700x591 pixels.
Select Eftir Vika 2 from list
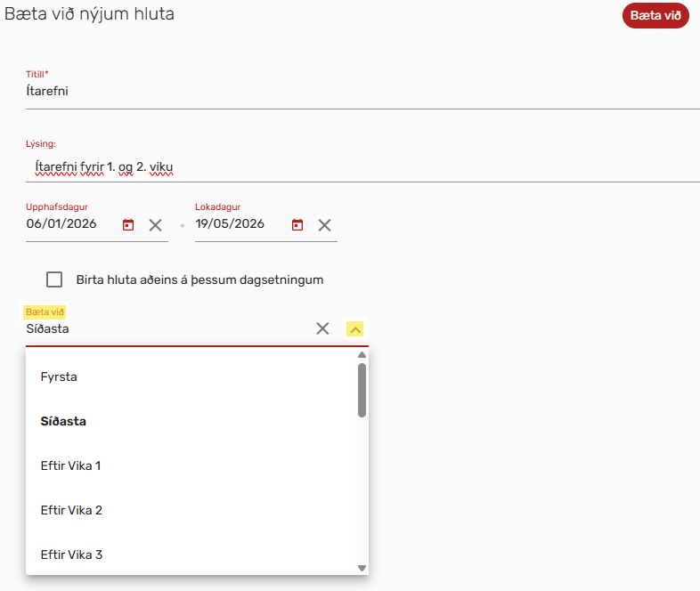click(x=71, y=510)
